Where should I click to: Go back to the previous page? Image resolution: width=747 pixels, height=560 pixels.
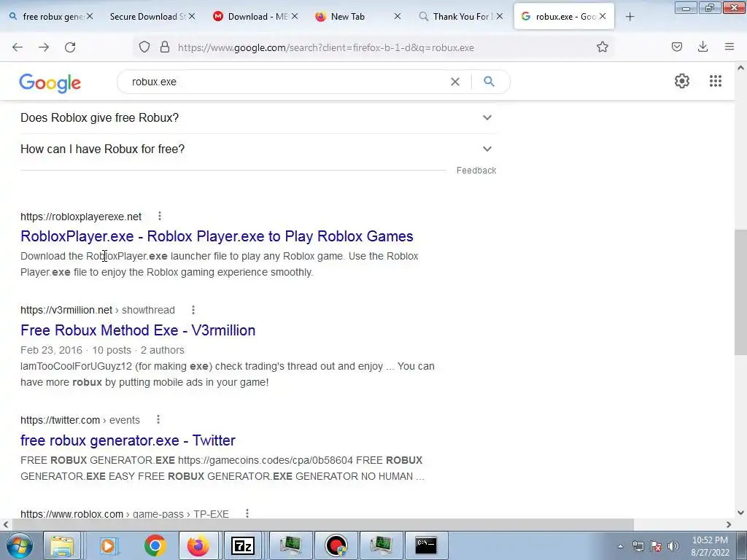pyautogui.click(x=18, y=47)
